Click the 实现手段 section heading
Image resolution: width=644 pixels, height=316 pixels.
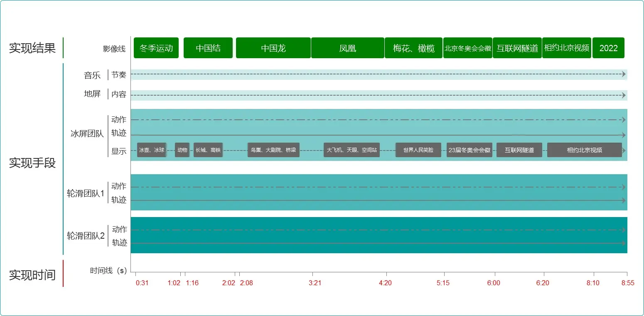[x=32, y=163]
